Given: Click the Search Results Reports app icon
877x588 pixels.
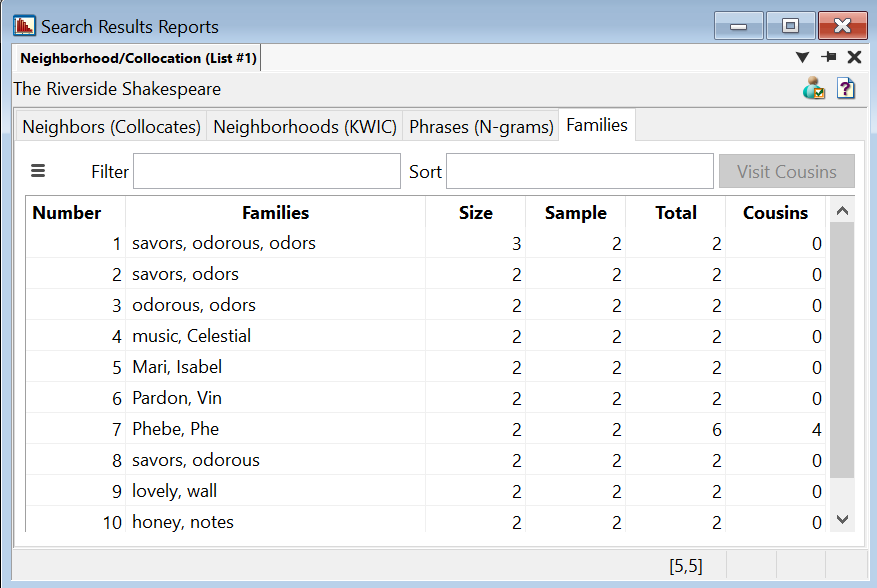Looking at the screenshot, I should click(x=24, y=26).
